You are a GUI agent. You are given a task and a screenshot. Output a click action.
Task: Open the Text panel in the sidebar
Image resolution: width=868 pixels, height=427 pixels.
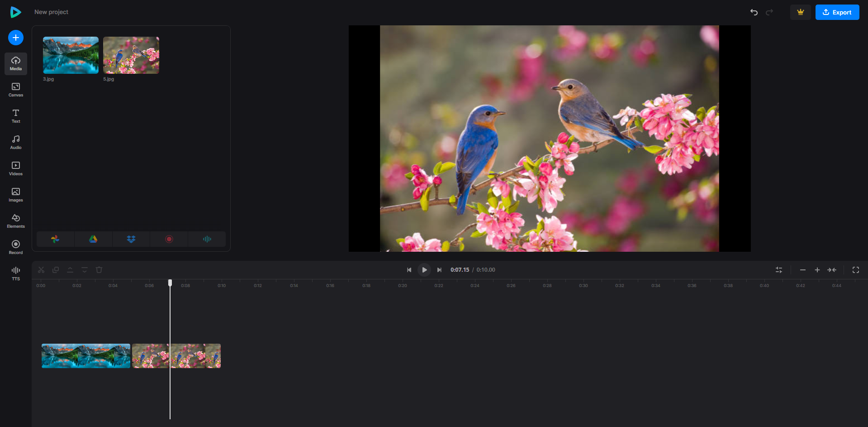pyautogui.click(x=15, y=116)
